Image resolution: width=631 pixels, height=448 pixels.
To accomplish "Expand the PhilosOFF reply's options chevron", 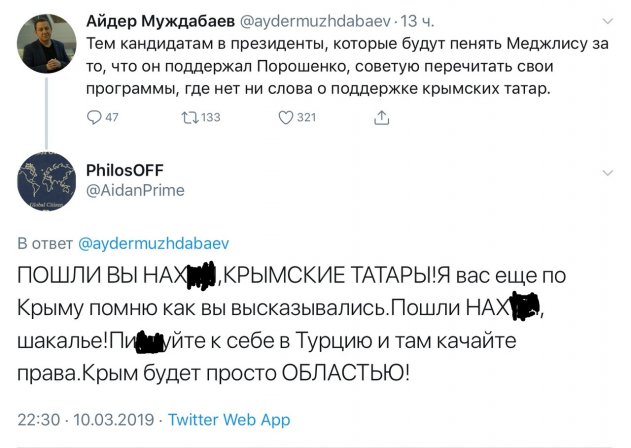I will point(606,172).
